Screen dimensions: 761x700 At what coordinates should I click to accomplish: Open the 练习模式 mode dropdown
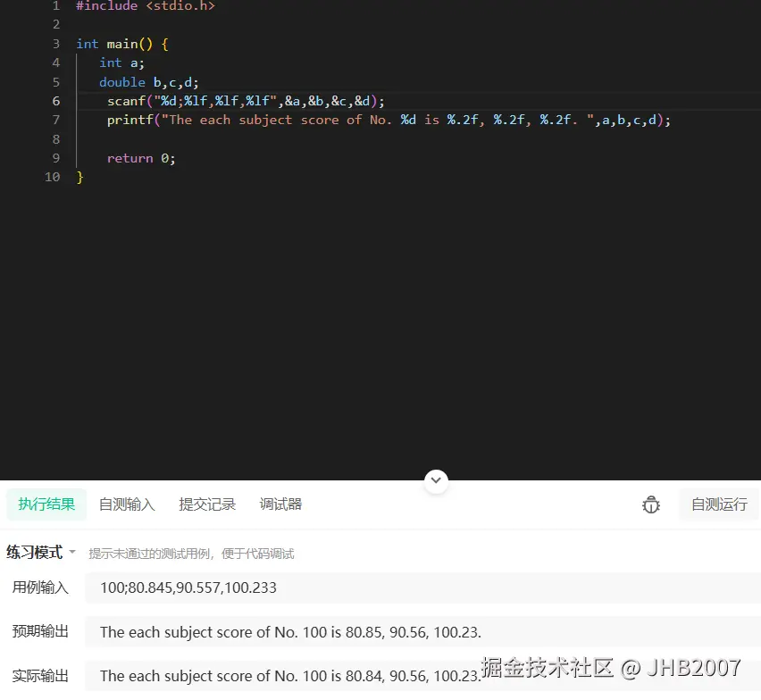[41, 552]
